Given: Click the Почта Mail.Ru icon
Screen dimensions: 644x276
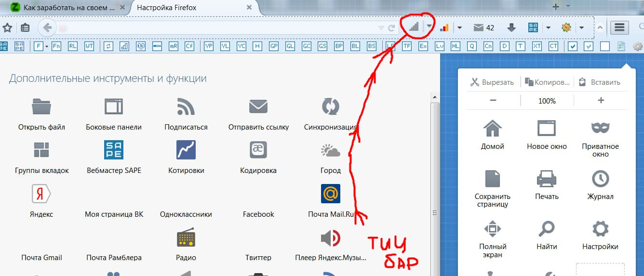Looking at the screenshot, I should pos(330,194).
